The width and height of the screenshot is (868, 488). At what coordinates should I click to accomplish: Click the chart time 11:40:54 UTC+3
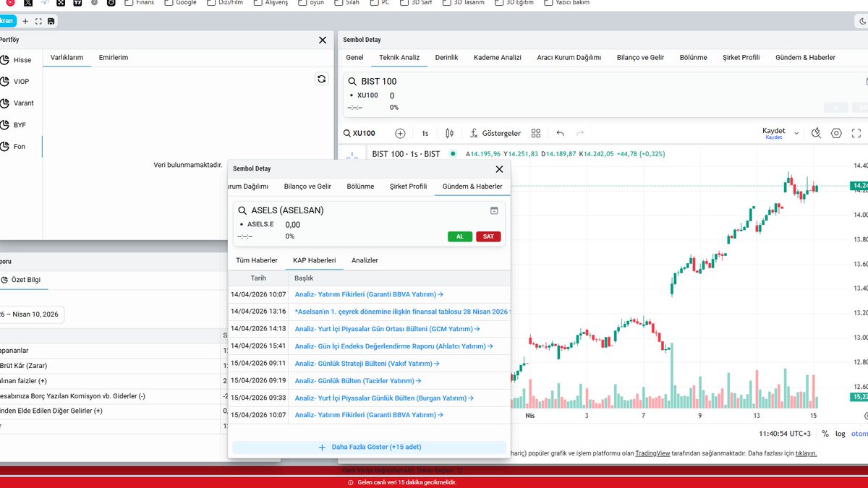tap(785, 434)
